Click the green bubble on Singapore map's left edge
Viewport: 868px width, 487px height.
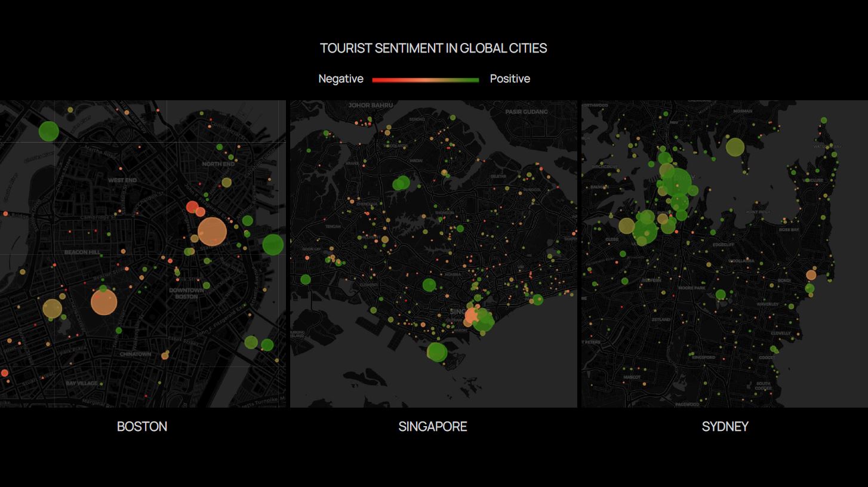click(306, 279)
